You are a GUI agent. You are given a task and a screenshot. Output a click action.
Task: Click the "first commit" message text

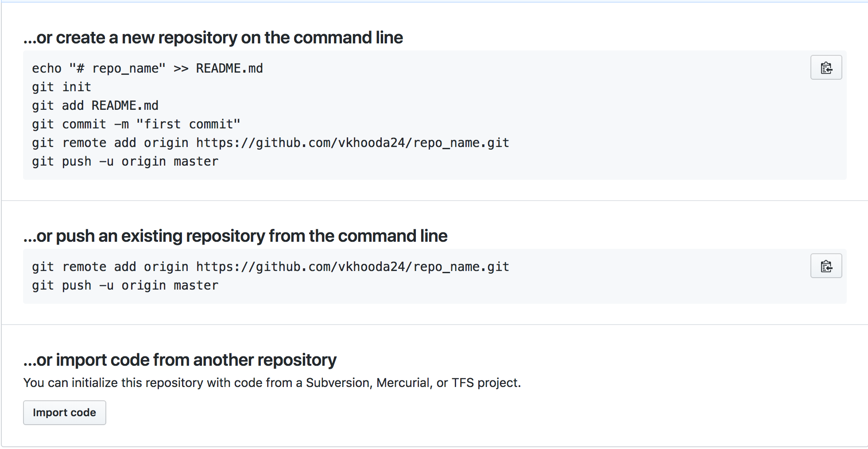(x=188, y=124)
